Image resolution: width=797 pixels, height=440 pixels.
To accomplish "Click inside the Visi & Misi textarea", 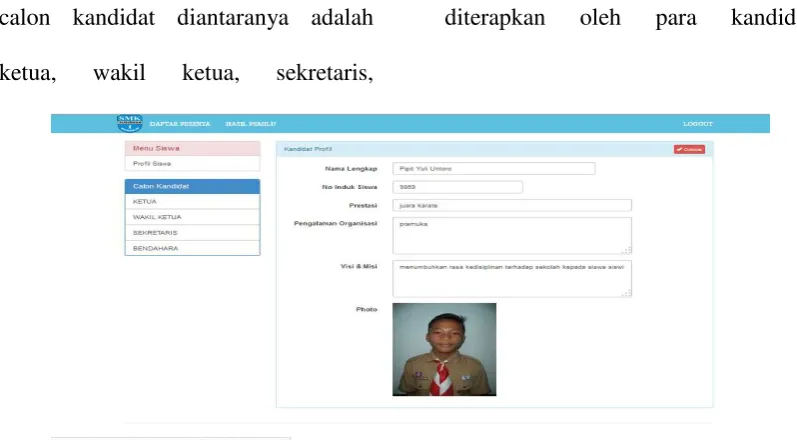I will point(512,279).
